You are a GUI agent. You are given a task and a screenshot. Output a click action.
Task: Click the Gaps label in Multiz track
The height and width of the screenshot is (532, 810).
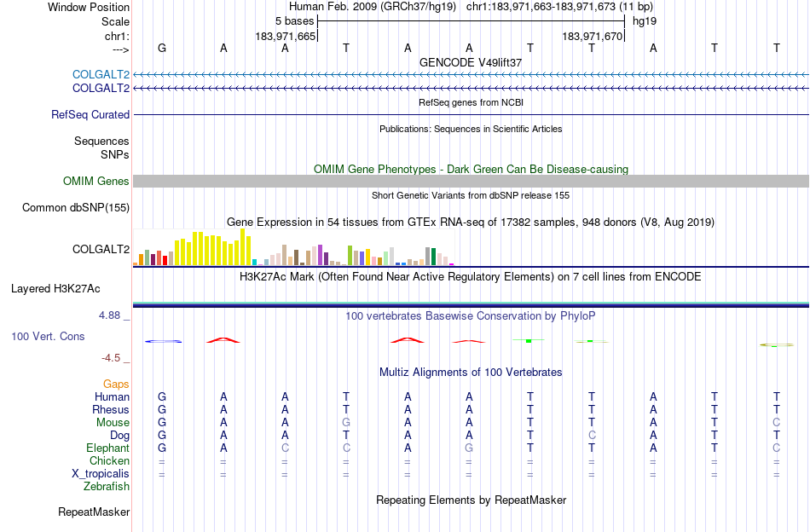(116, 385)
